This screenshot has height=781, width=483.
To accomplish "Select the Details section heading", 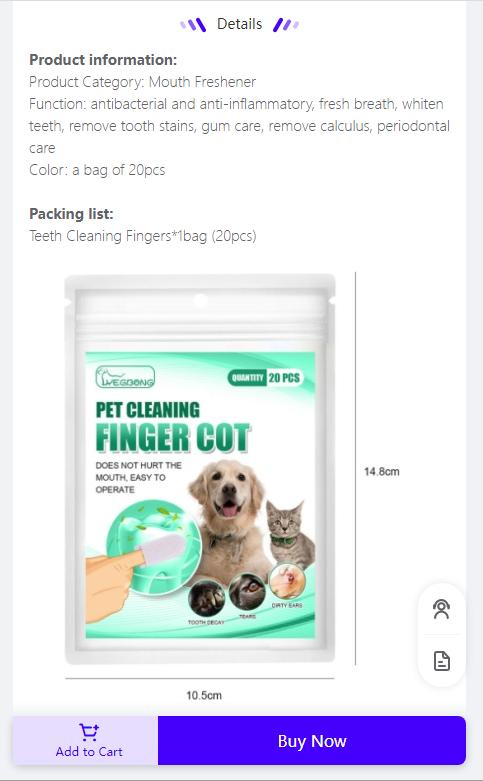I will (x=240, y=24).
